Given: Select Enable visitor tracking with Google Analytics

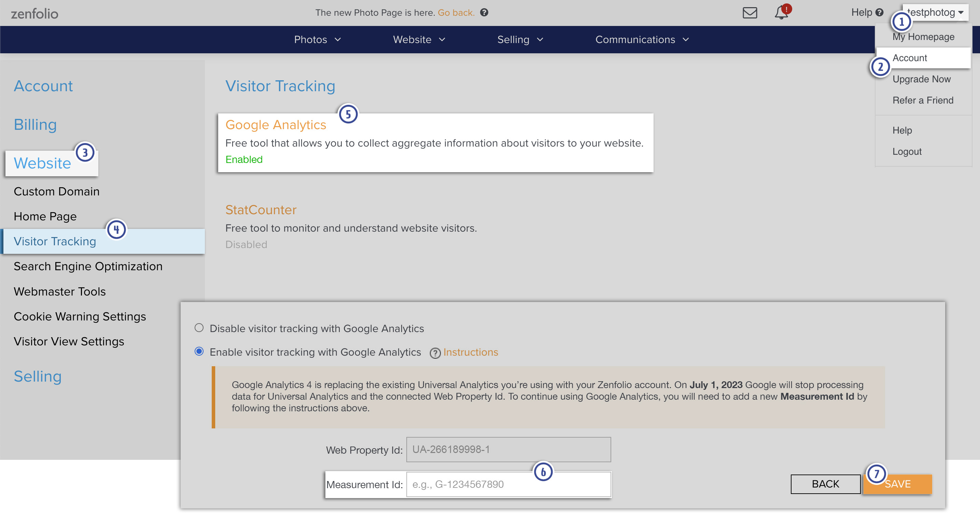Looking at the screenshot, I should (x=199, y=352).
